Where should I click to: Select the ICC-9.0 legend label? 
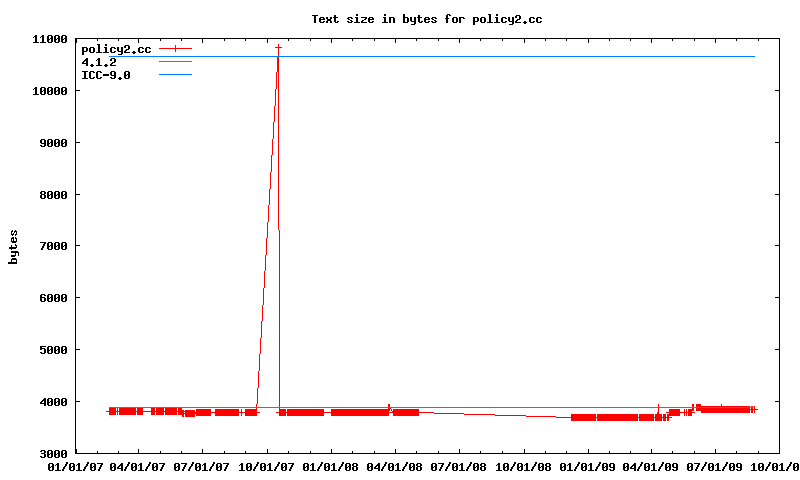click(105, 75)
